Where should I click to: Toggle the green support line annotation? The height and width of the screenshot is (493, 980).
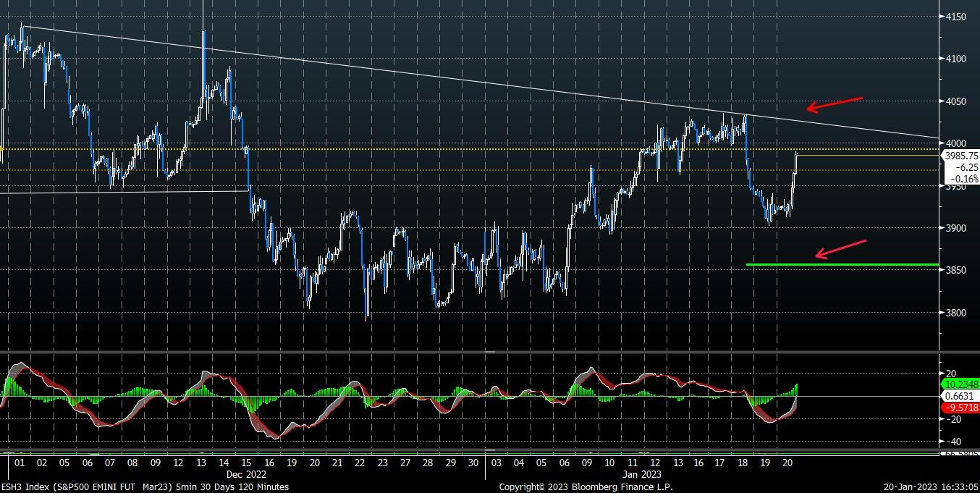pos(840,264)
